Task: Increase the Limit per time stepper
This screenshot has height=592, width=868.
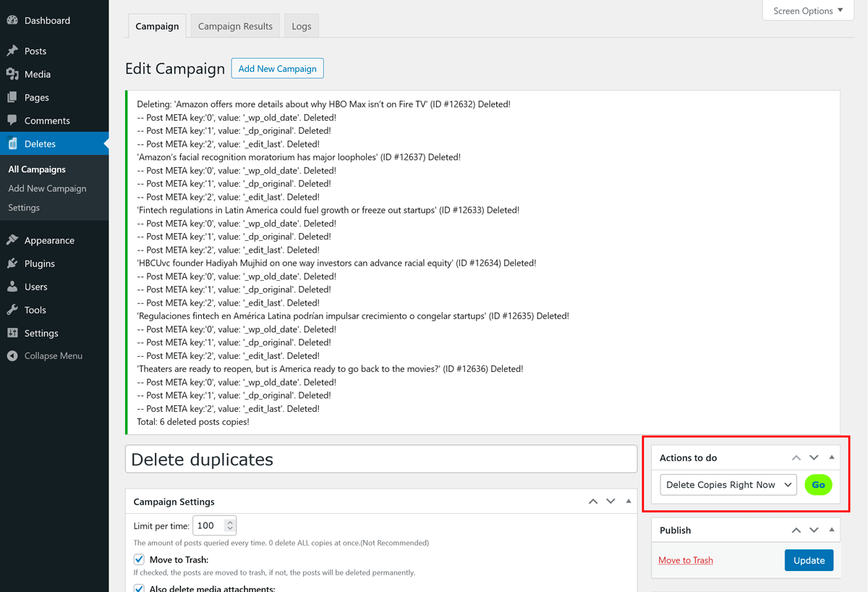Action: pos(230,522)
